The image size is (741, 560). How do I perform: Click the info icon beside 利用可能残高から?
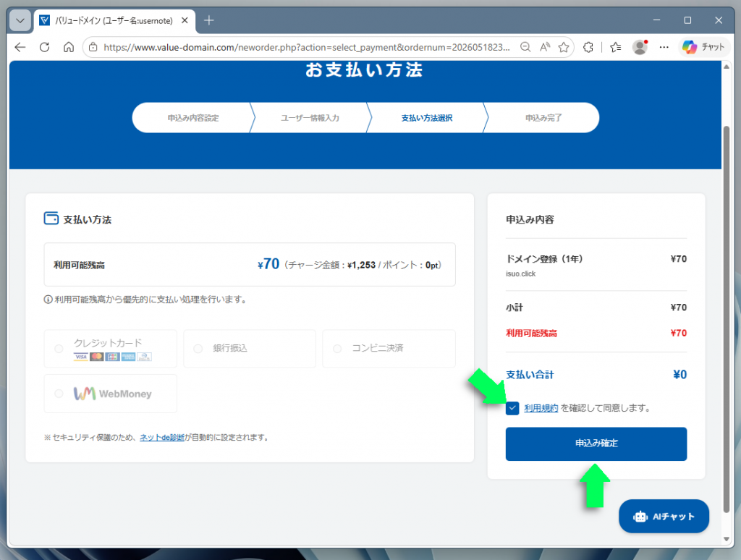48,300
